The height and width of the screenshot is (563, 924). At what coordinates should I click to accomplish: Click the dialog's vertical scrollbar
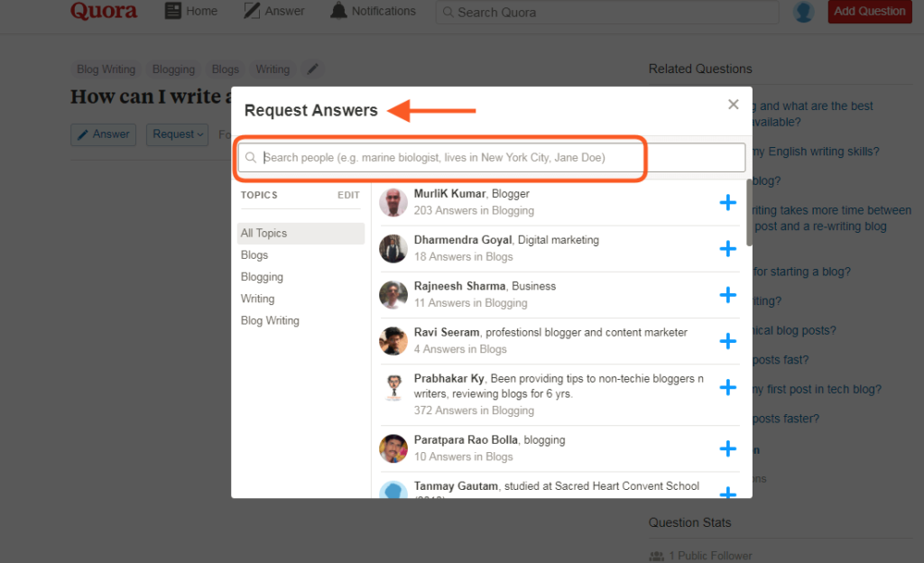pos(749,213)
